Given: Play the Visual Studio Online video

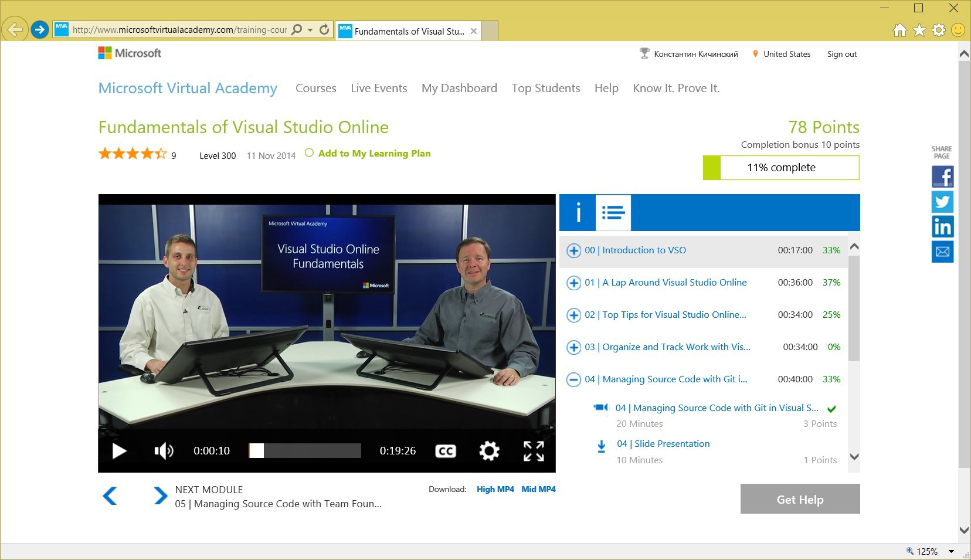Looking at the screenshot, I should (x=119, y=451).
